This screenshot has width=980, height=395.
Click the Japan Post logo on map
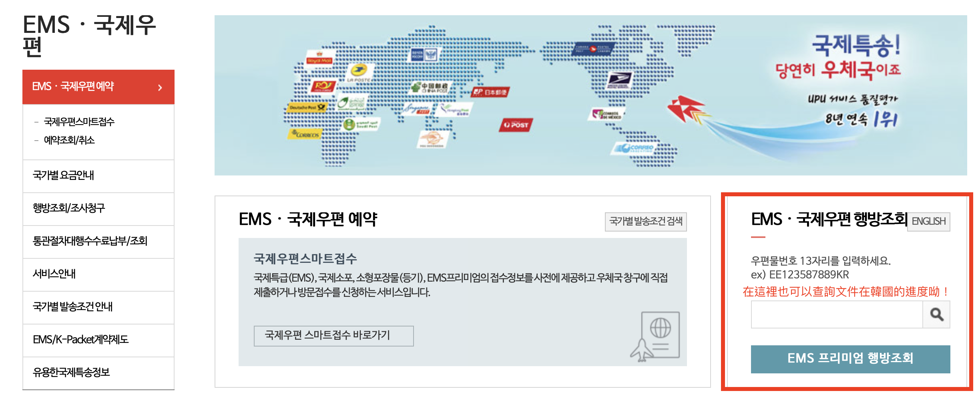490,92
